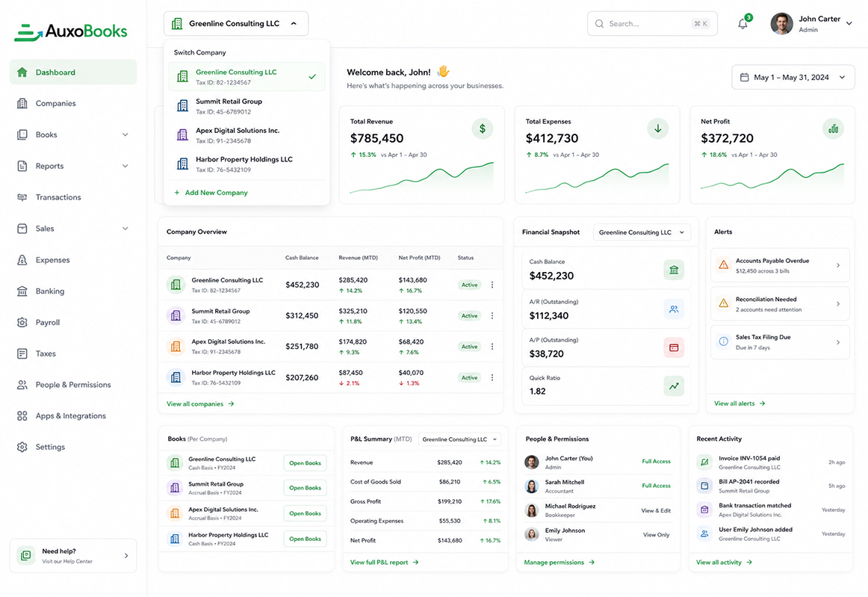Open row menu for Harbor Property Holdings
The image size is (868, 597).
point(492,377)
